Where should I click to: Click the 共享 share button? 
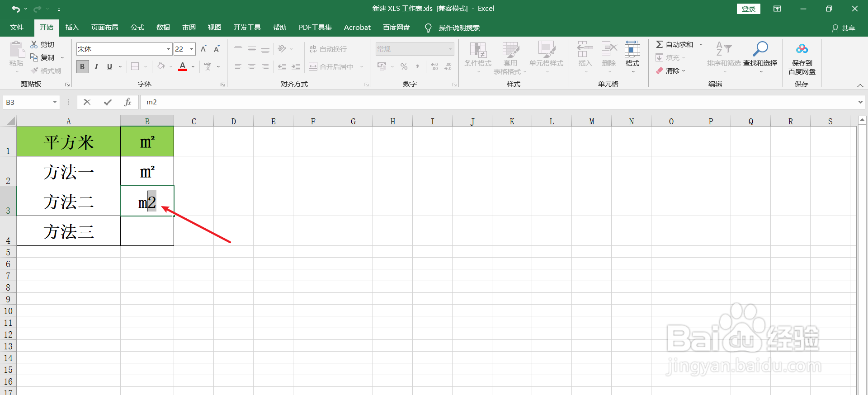click(844, 28)
